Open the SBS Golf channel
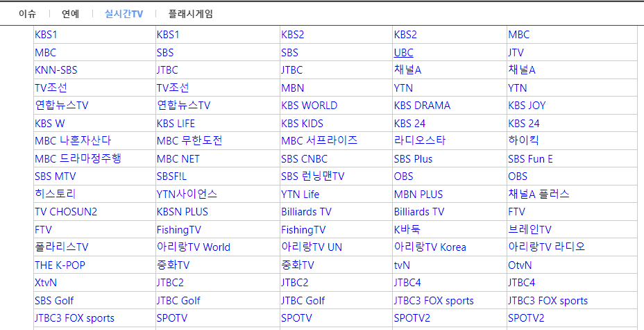Viewport: 644px width, 330px height. tap(54, 300)
